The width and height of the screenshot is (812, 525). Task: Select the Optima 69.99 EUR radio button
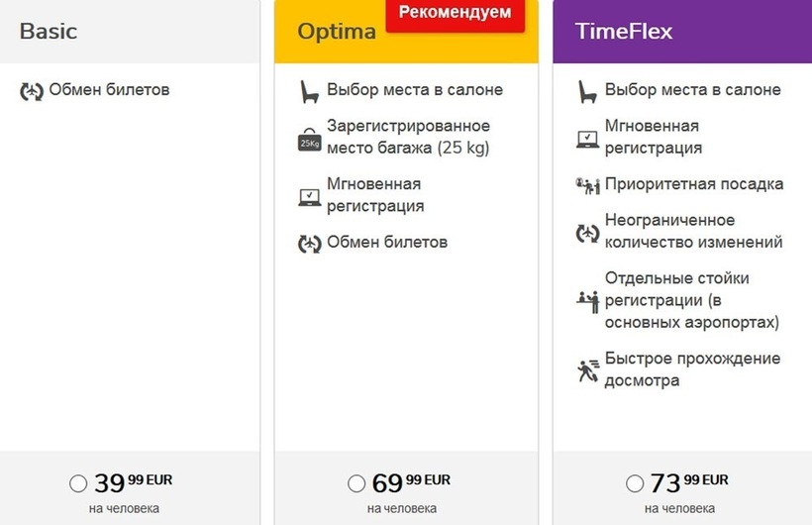coord(356,483)
